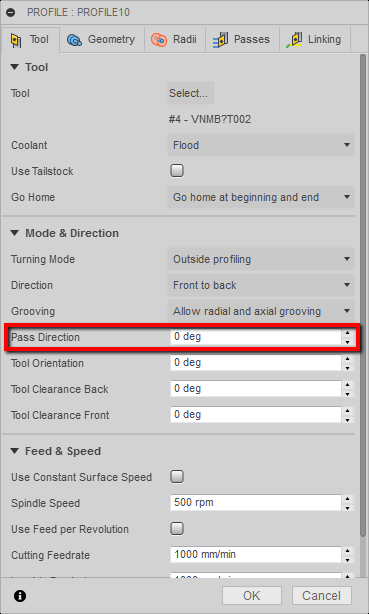
Task: Collapse the Mode & Direction section
Action: coord(15,233)
